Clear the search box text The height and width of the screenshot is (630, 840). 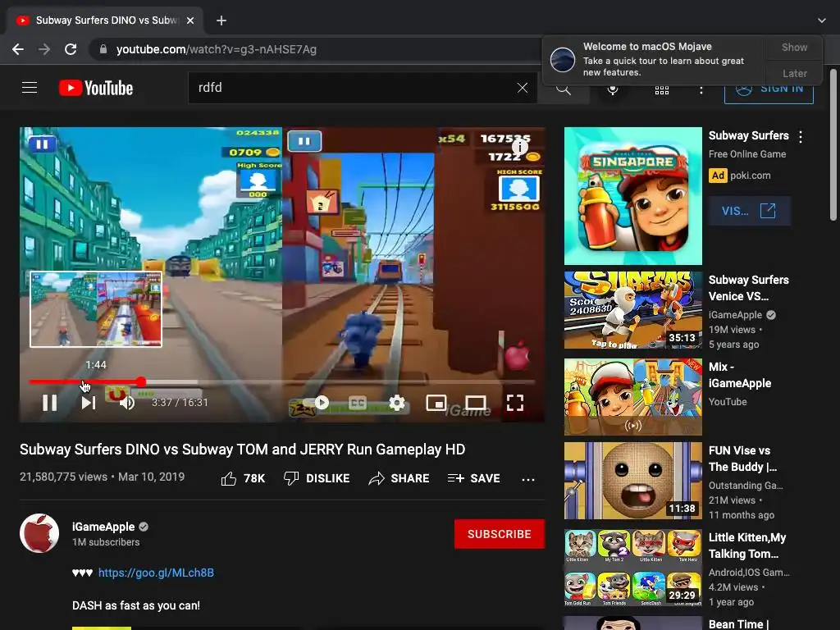coord(523,88)
